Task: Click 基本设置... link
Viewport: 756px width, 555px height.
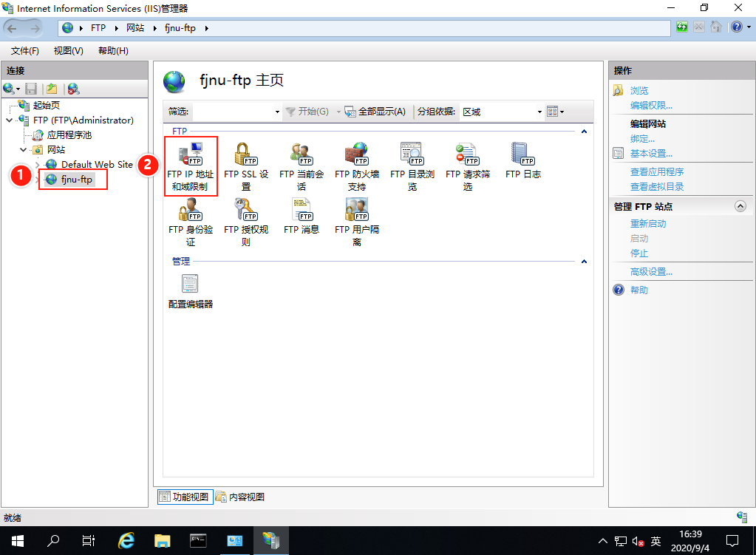Action: click(651, 154)
